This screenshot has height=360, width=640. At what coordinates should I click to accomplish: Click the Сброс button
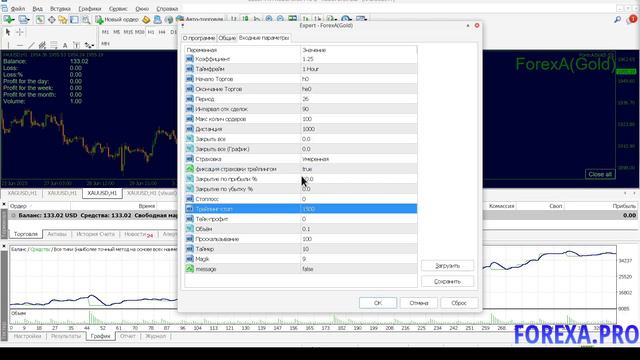(x=459, y=303)
